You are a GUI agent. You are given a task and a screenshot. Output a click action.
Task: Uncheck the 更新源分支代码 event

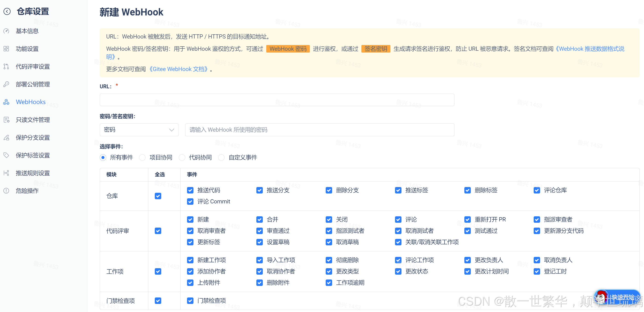(536, 231)
